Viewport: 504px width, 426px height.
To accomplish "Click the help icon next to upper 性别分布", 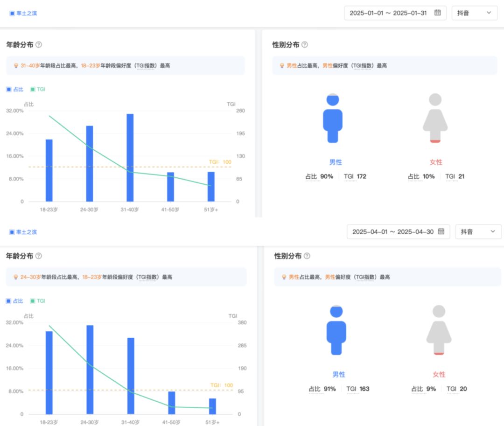I will tap(305, 45).
